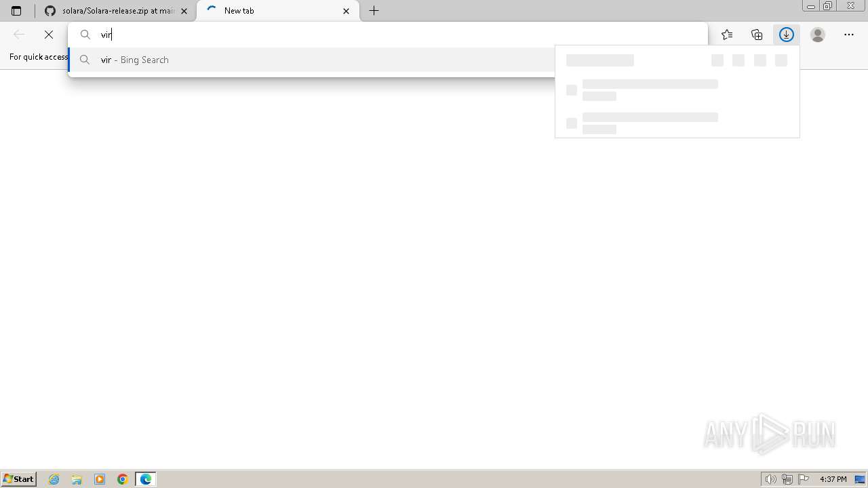Open Windows Media Player taskbar icon
The width and height of the screenshot is (868, 488).
point(100,479)
